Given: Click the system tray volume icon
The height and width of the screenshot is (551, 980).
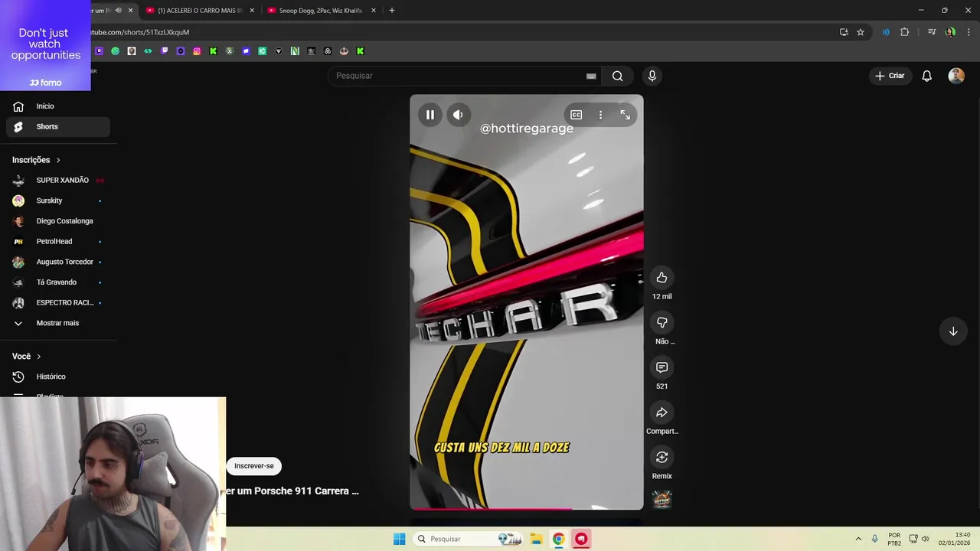Looking at the screenshot, I should coord(926,539).
